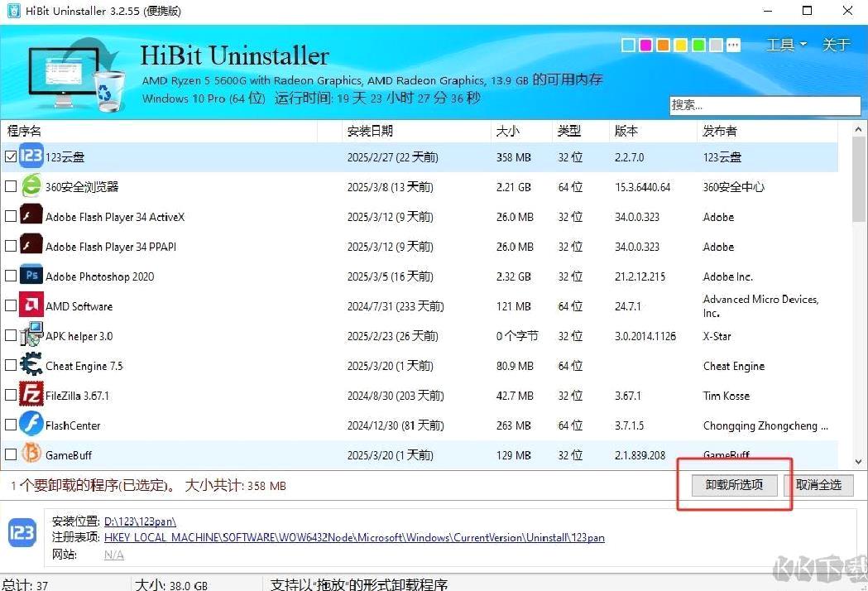The height and width of the screenshot is (591, 868).
Task: Click the 取消全选 button
Action: tap(818, 485)
